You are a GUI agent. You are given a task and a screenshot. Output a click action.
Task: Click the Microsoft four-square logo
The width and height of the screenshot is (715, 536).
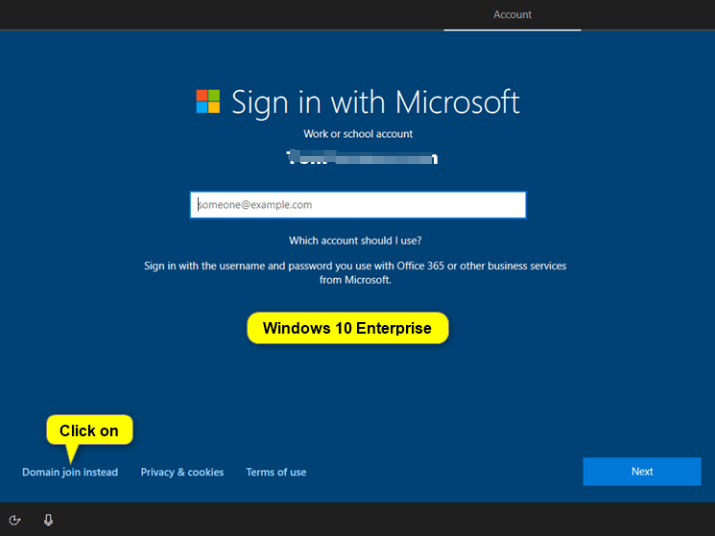point(208,101)
